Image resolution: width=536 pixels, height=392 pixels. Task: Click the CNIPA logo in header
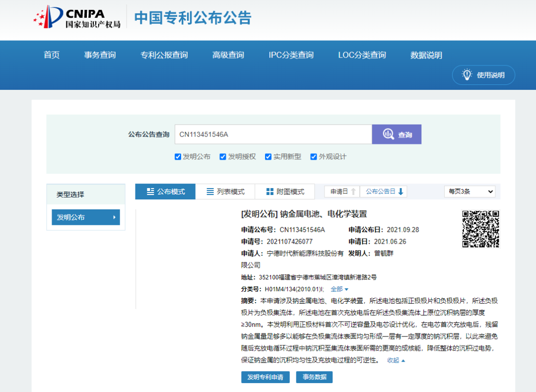pyautogui.click(x=77, y=17)
